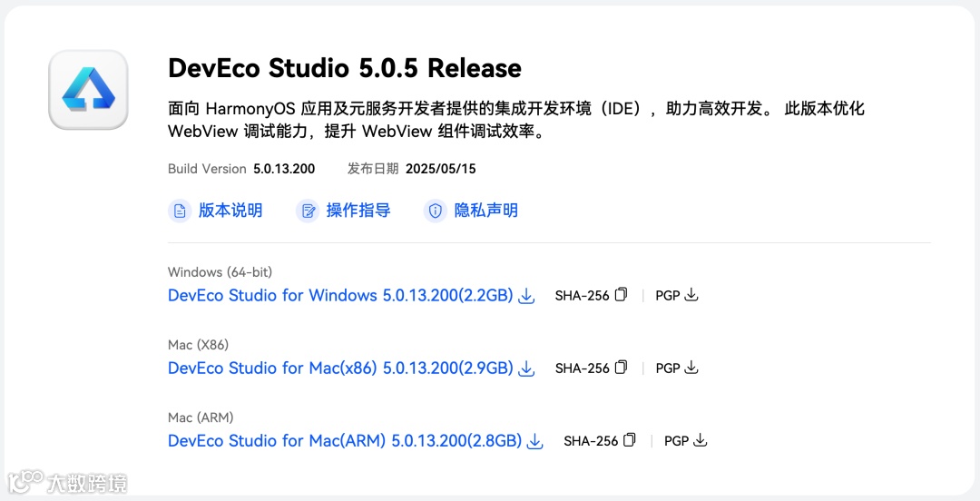Image resolution: width=980 pixels, height=501 pixels.
Task: Download DevEco Studio for Mac(ARM) 5.0.13.200
Action: tap(345, 441)
